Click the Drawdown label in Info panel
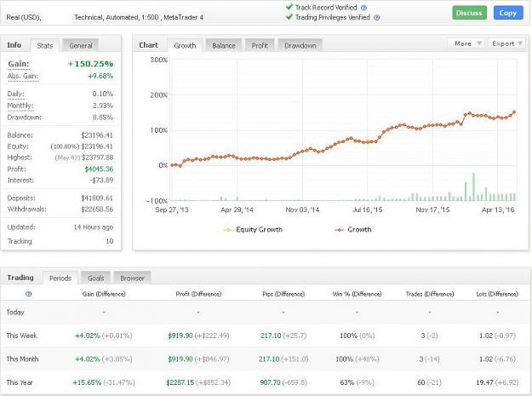 tap(24, 118)
